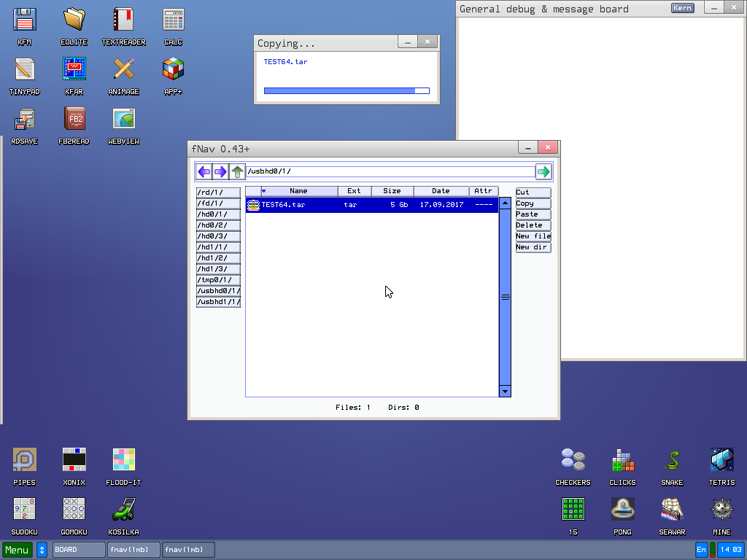
Task: Toggle the En keyboard layout indicator
Action: pyautogui.click(x=701, y=550)
